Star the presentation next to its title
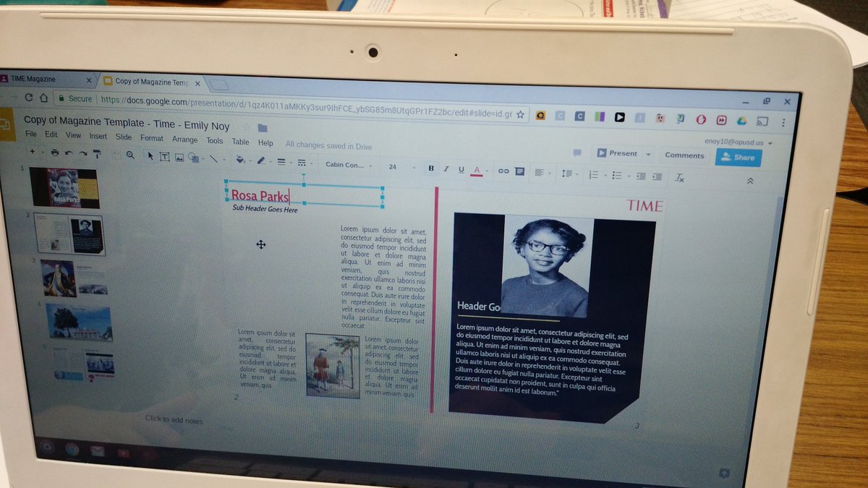 [244, 127]
